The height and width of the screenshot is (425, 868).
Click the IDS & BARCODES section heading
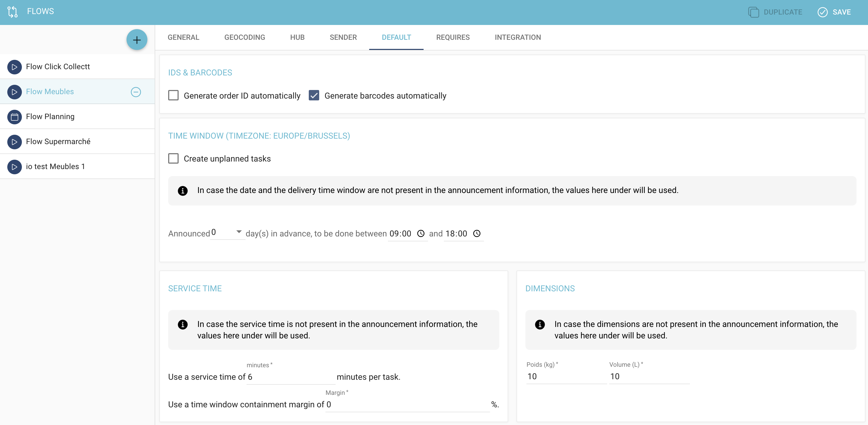point(200,73)
